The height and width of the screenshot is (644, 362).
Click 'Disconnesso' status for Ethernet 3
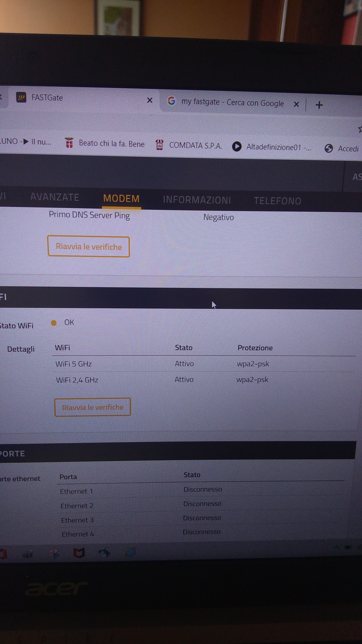202,518
